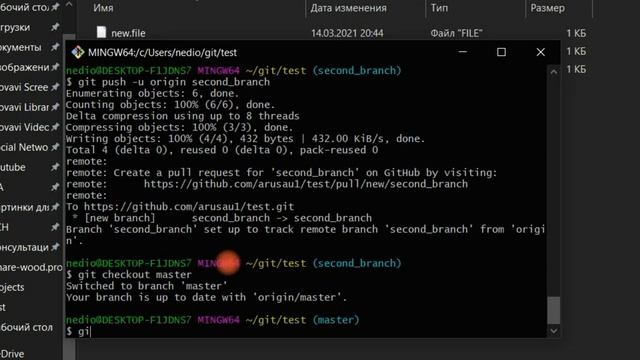
Task: Click the MINGW64:/c/Users/nedio/git/test window title
Action: pos(162,53)
